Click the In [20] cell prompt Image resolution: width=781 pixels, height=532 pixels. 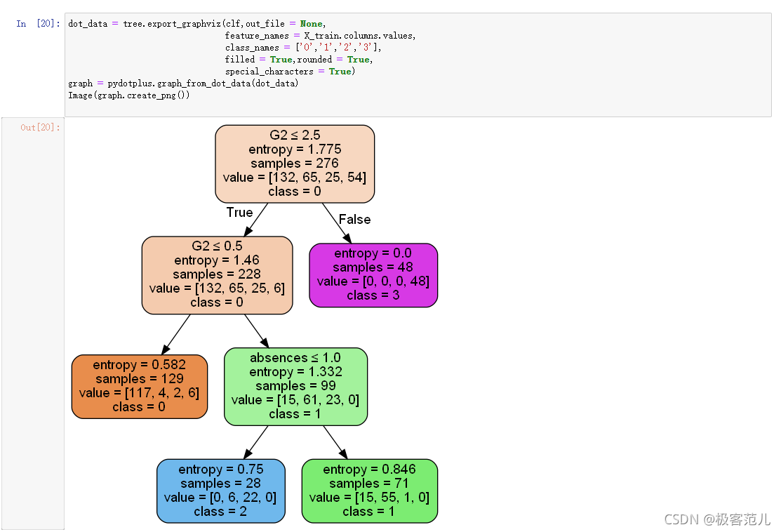[x=38, y=23]
